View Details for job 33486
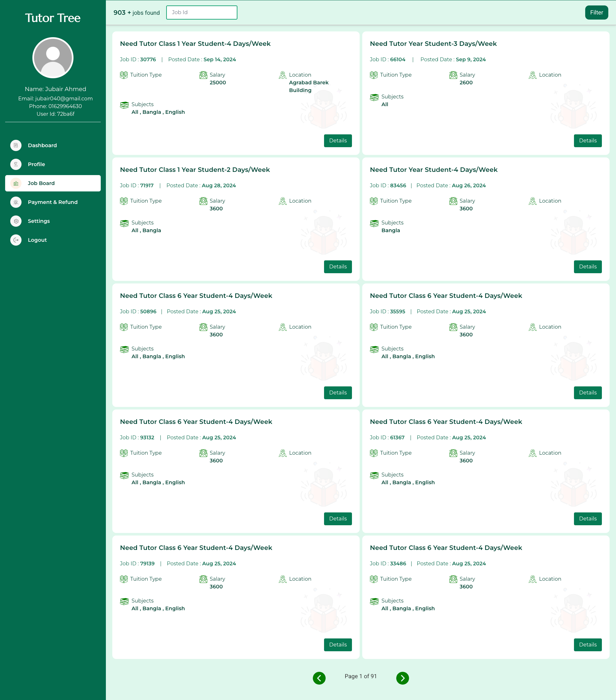 tap(587, 645)
